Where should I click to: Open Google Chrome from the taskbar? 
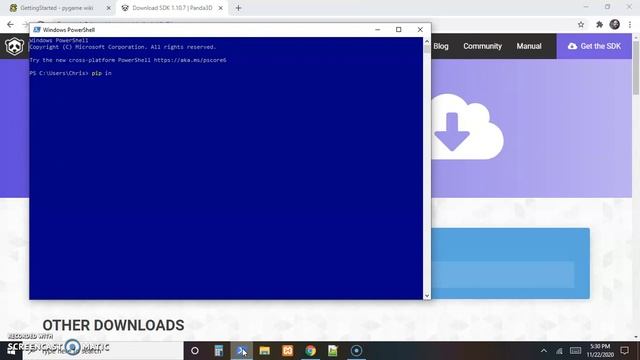click(310, 351)
